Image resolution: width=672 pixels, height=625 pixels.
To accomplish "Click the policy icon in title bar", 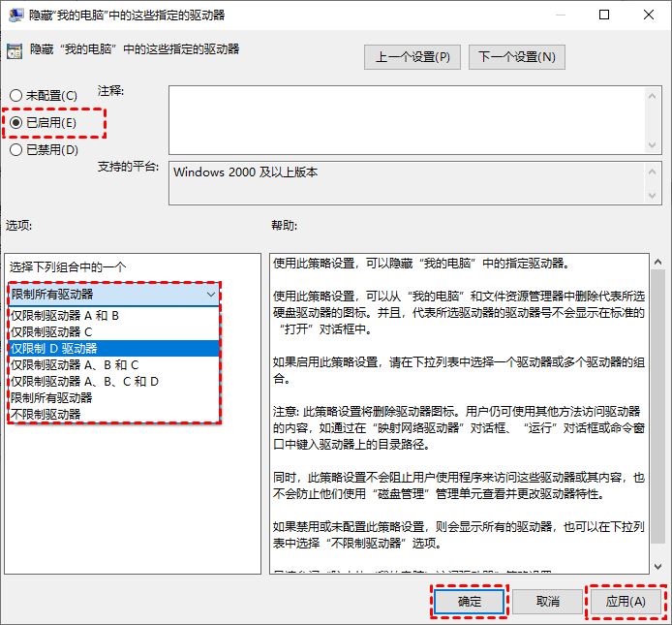I will click(14, 16).
